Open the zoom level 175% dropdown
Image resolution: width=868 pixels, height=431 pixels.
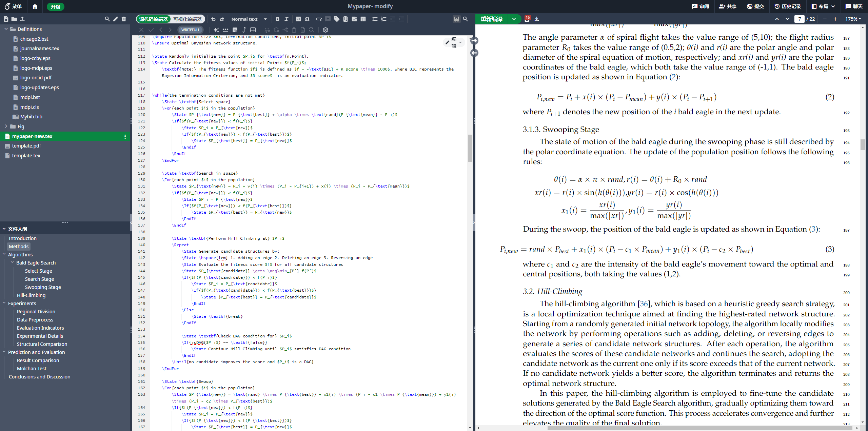tap(853, 19)
